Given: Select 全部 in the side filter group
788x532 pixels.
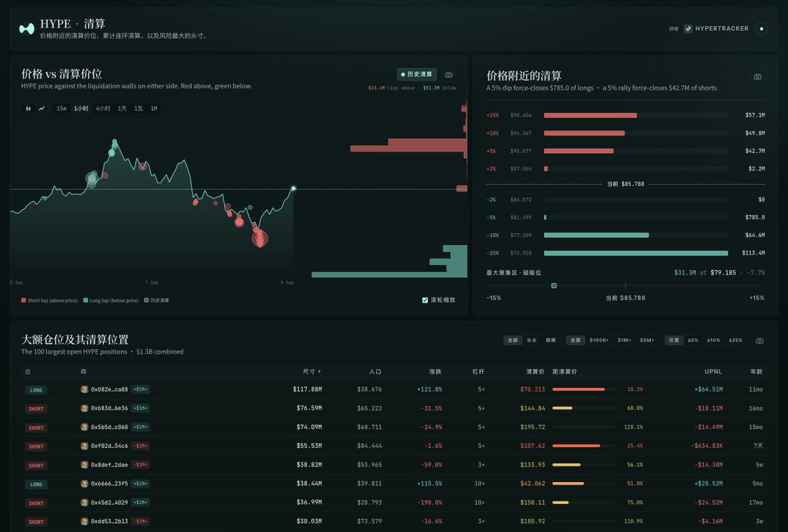Looking at the screenshot, I should (x=513, y=340).
